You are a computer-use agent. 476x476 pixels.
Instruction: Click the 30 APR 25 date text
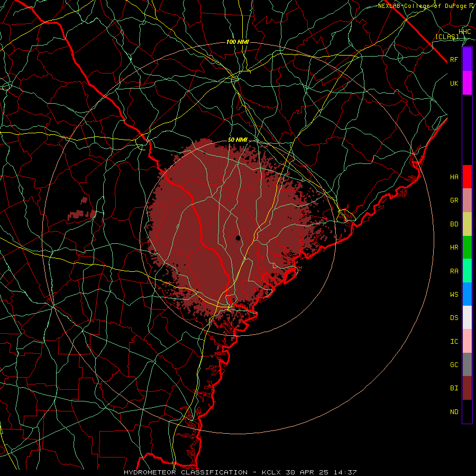(x=307, y=472)
